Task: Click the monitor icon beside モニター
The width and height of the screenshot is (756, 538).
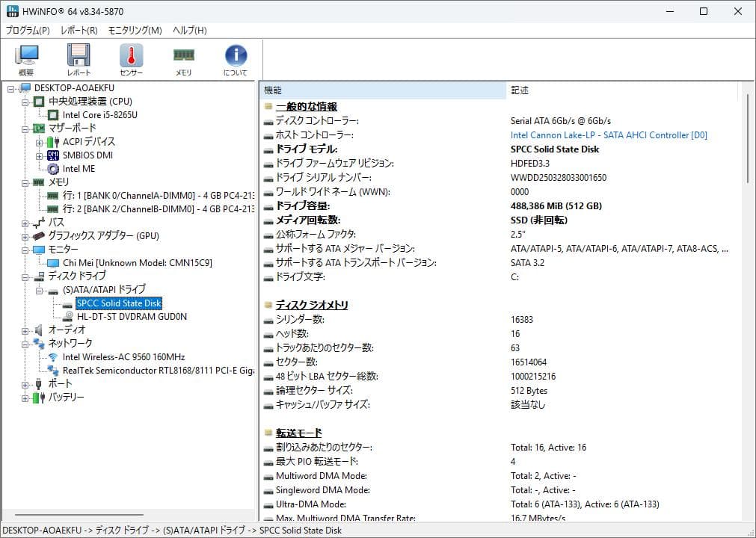Action: click(39, 250)
